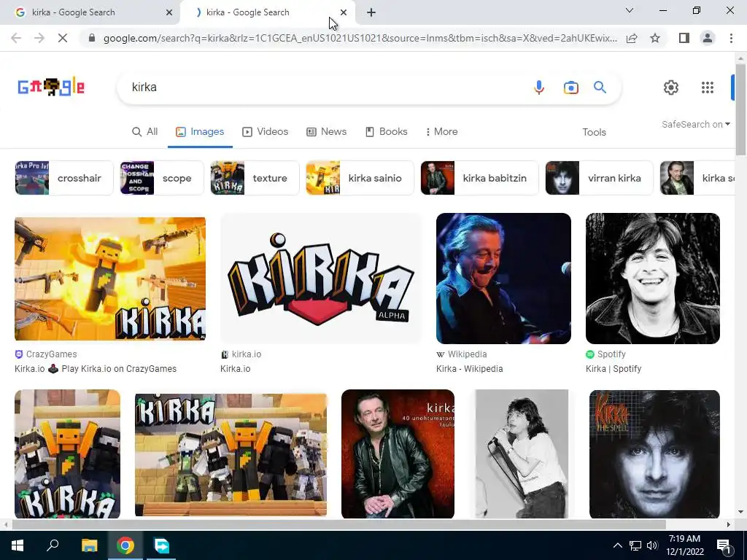This screenshot has height=560, width=747.
Task: Click the vertical page scrollbar
Action: point(740,109)
